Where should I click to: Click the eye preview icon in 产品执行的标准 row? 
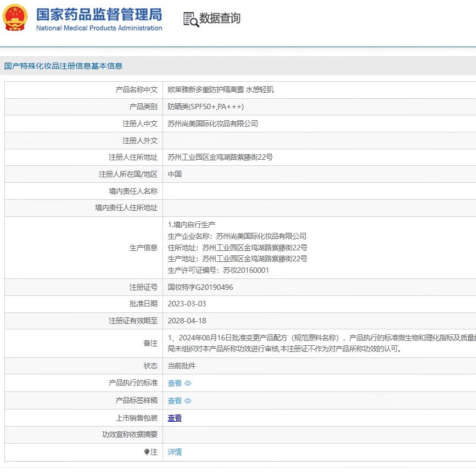point(188,383)
